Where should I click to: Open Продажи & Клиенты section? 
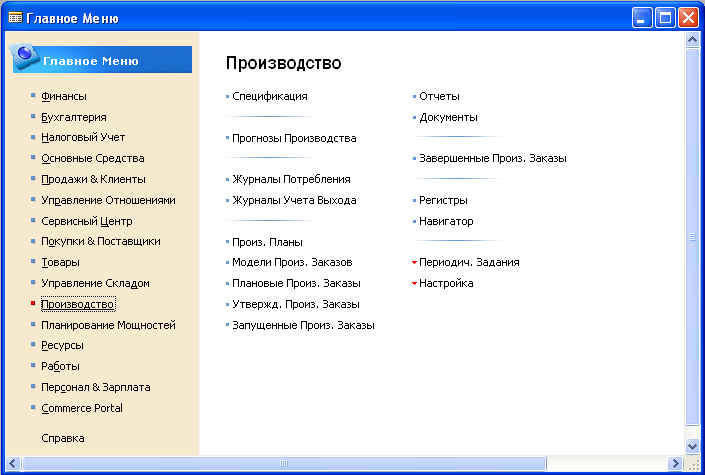[94, 179]
